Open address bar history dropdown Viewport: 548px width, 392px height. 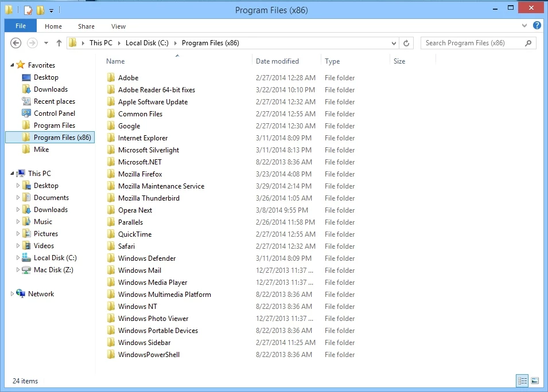coord(394,44)
